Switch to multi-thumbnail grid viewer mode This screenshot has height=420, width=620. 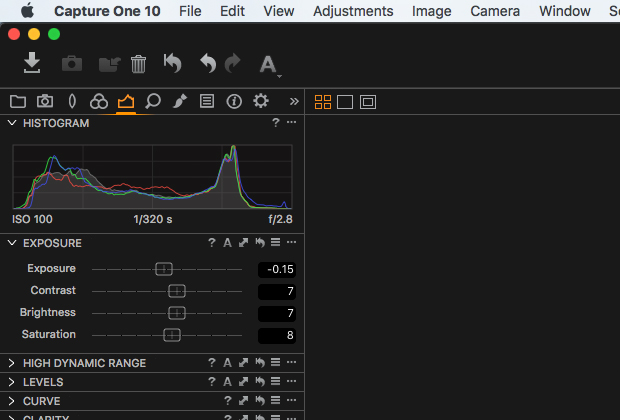pyautogui.click(x=323, y=102)
